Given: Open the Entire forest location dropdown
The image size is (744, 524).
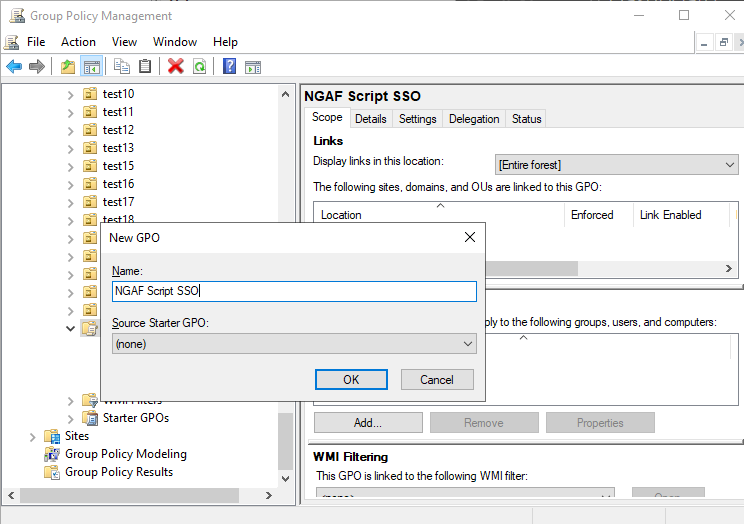Looking at the screenshot, I should (x=616, y=165).
